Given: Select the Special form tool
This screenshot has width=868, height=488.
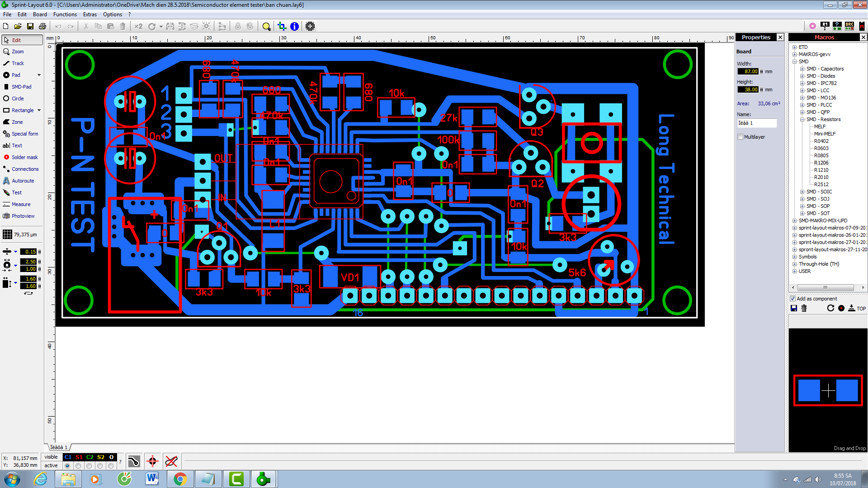Looking at the screenshot, I should pyautogui.click(x=22, y=134).
